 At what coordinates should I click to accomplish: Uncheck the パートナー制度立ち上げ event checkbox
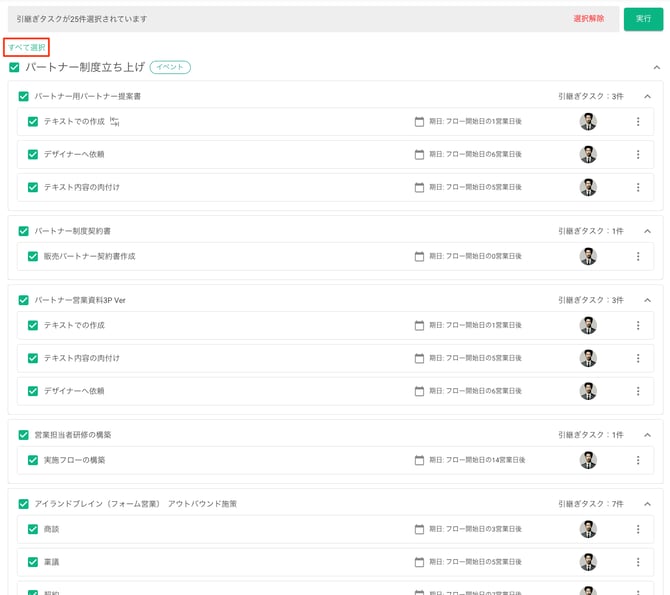(14, 67)
